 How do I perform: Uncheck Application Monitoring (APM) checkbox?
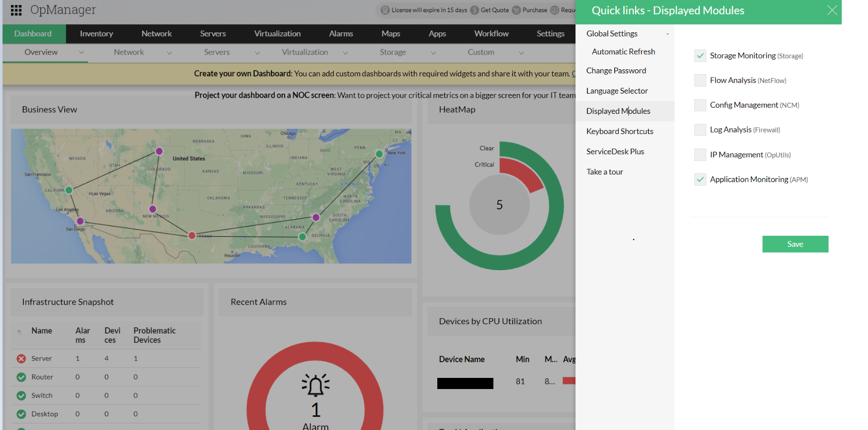click(700, 180)
